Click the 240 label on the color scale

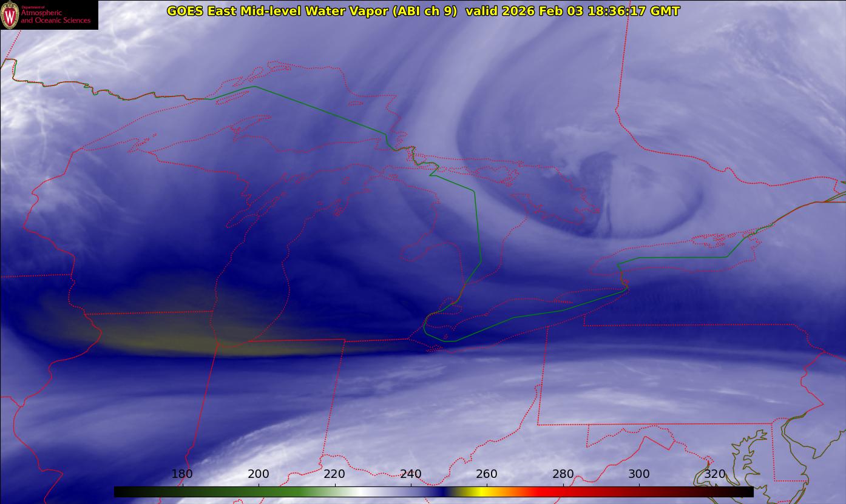(x=411, y=474)
